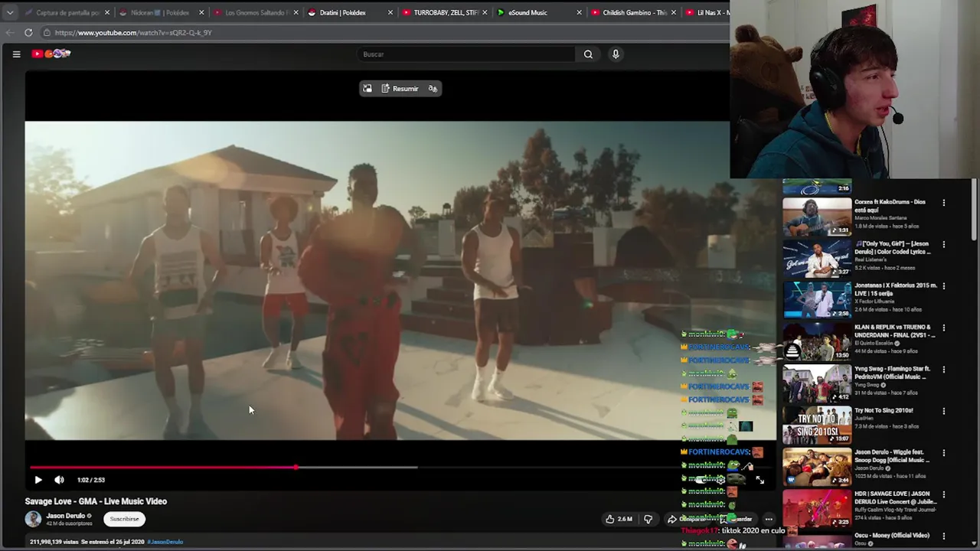Open the Only You, Girl lyrics video thumbnail

817,258
